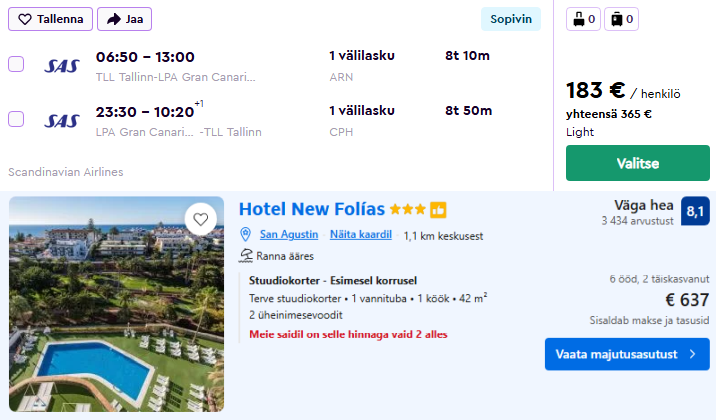This screenshot has height=420, width=716.
Task: Select the Sopivin sorting tag
Action: click(510, 19)
